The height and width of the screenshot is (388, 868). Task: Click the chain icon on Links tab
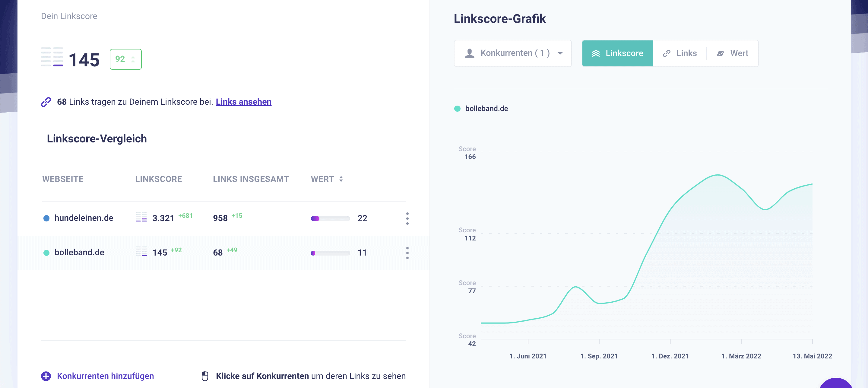(666, 53)
